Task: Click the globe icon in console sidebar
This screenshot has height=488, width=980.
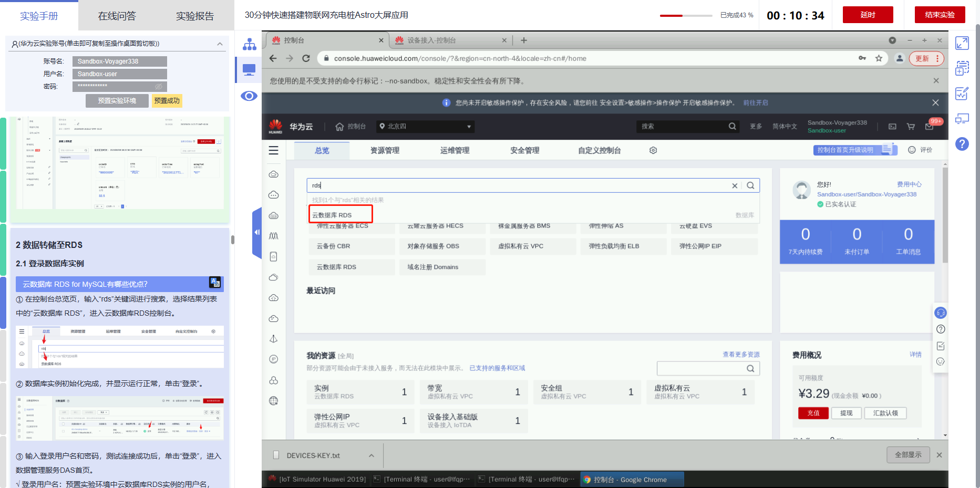Action: [x=273, y=401]
